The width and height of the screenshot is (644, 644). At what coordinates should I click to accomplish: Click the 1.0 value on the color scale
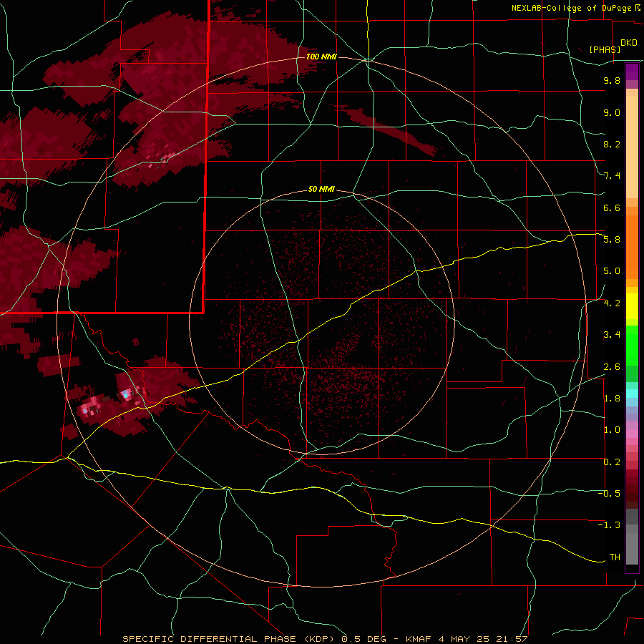[x=612, y=430]
